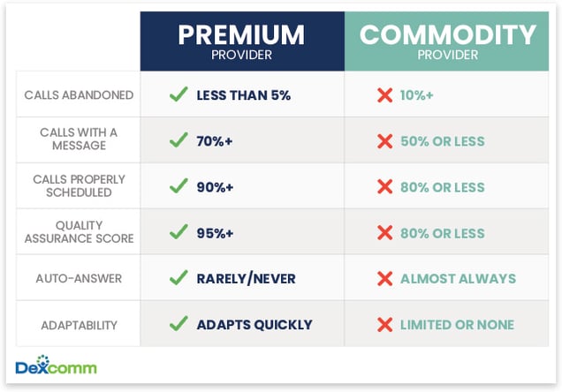The image size is (562, 392).
Task: Click the Calls With a Message label
Action: click(79, 139)
